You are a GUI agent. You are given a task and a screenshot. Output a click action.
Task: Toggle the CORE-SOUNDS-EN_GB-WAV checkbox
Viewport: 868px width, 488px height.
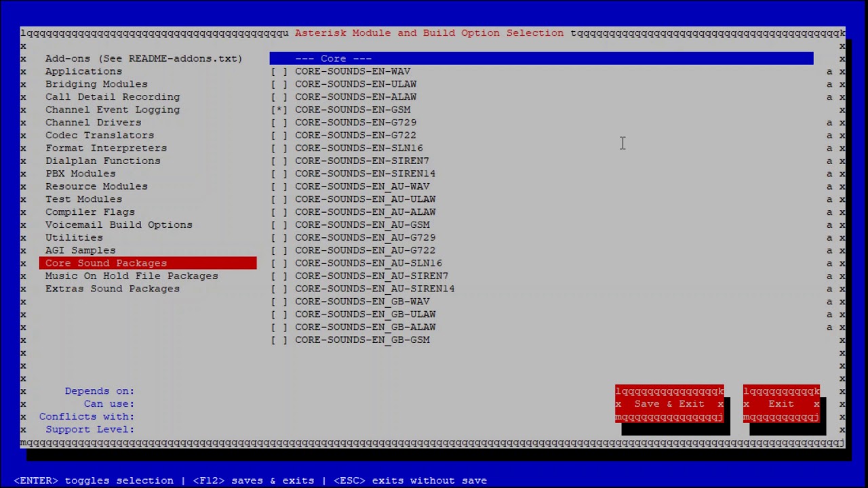click(x=279, y=302)
